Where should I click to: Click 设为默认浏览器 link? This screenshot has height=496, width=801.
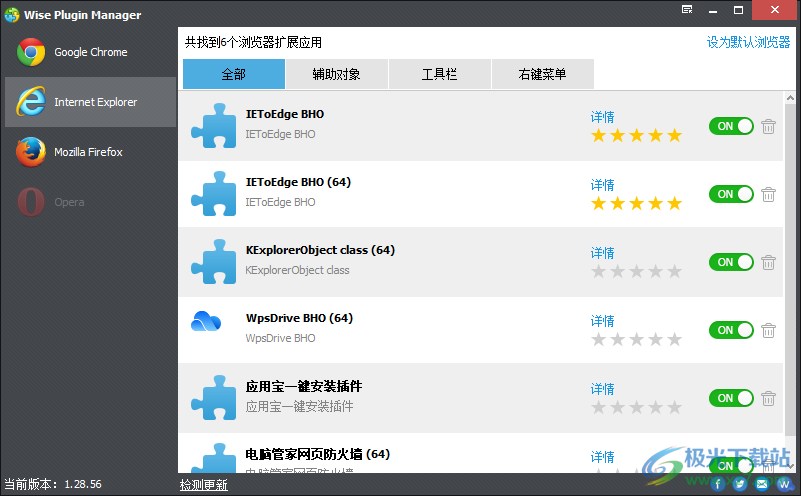(748, 42)
